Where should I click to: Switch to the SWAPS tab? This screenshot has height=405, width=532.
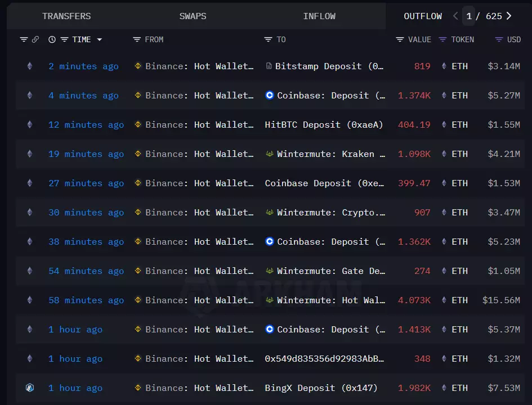tap(193, 16)
